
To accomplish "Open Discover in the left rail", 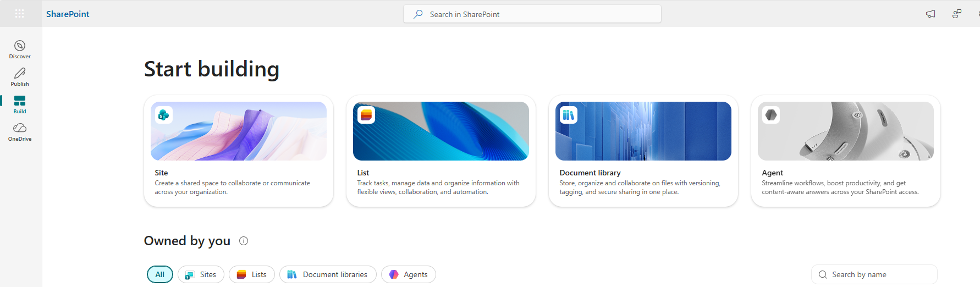I will click(20, 49).
